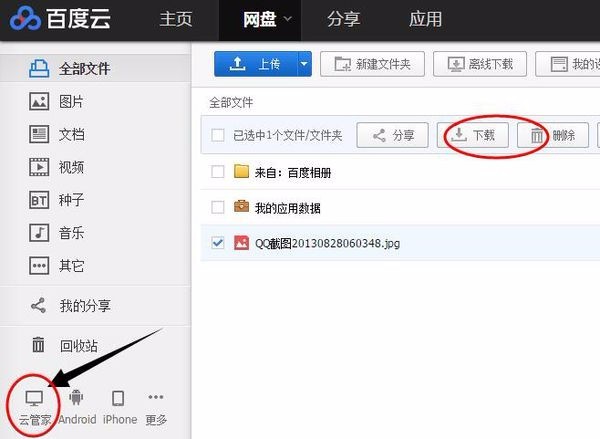Go to the 应用 top tab

425,19
